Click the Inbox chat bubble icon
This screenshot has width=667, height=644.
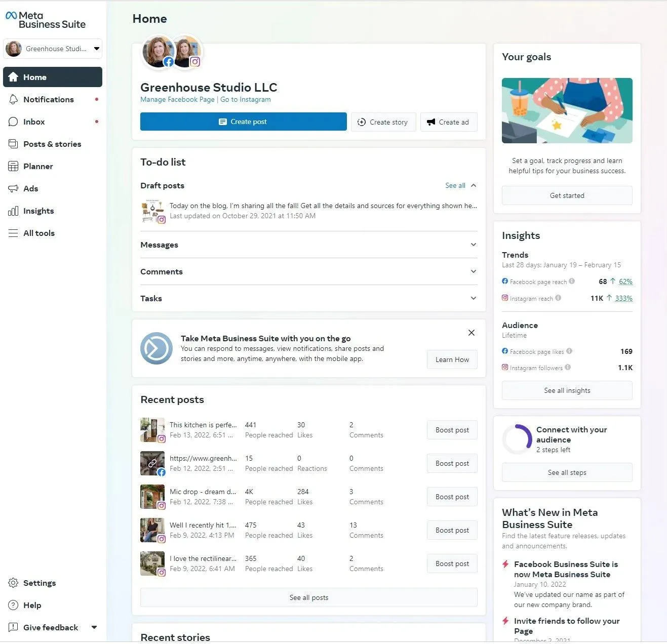[x=13, y=122]
